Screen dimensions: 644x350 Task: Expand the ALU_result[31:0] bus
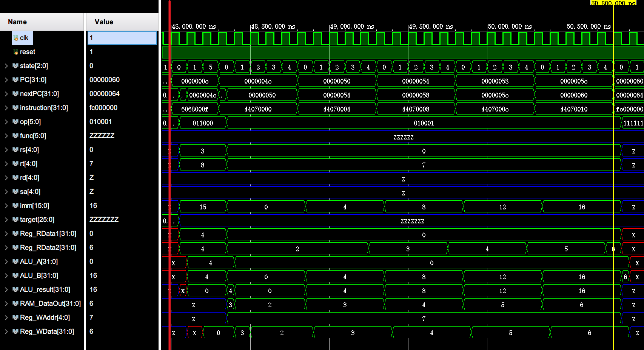(x=6, y=290)
